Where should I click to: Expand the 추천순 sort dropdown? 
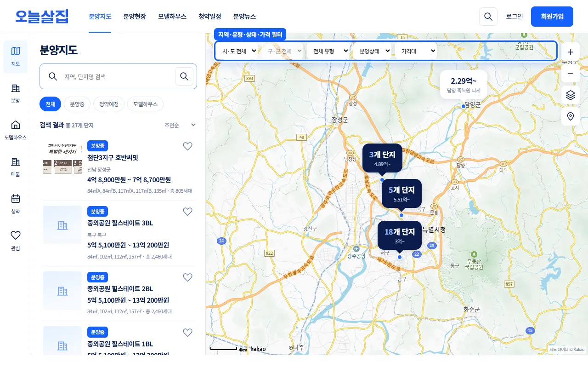pos(181,125)
